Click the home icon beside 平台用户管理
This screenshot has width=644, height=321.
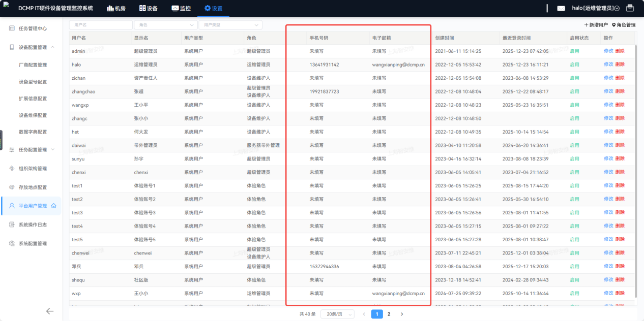tap(54, 206)
